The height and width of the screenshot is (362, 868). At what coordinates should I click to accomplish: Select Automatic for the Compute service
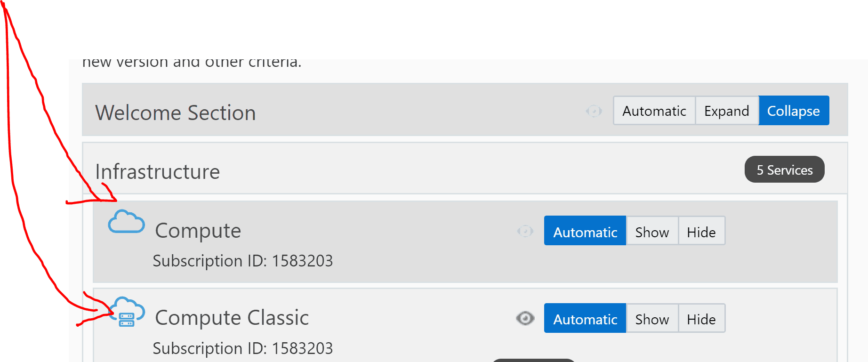(585, 231)
